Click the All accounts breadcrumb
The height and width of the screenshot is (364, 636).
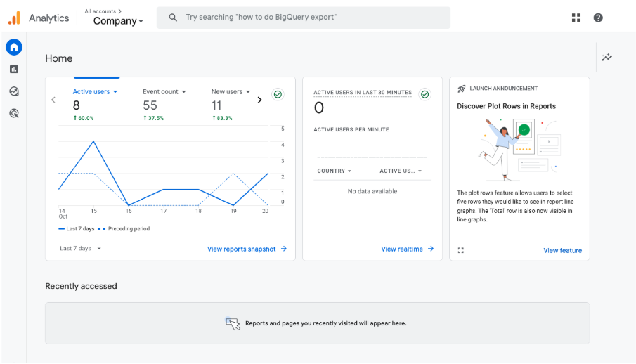point(103,11)
